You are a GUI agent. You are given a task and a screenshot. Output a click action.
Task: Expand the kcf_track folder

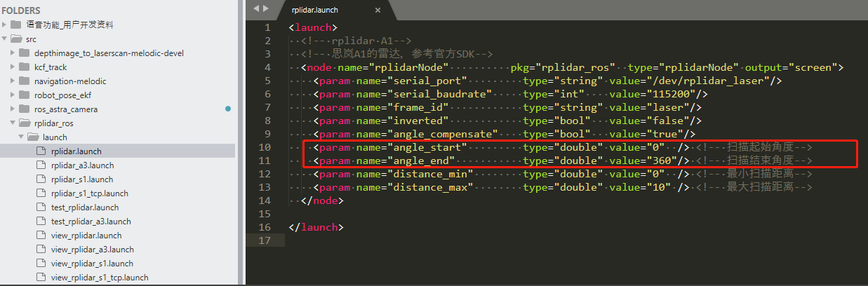[13, 67]
